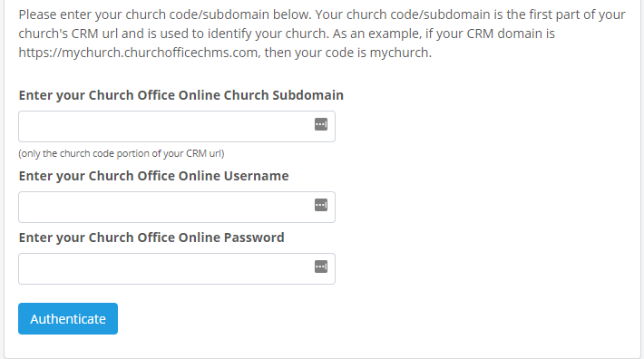Click the 'then your code is mychurch' text
Screen dimensions: 644x359
pyautogui.click(x=348, y=53)
